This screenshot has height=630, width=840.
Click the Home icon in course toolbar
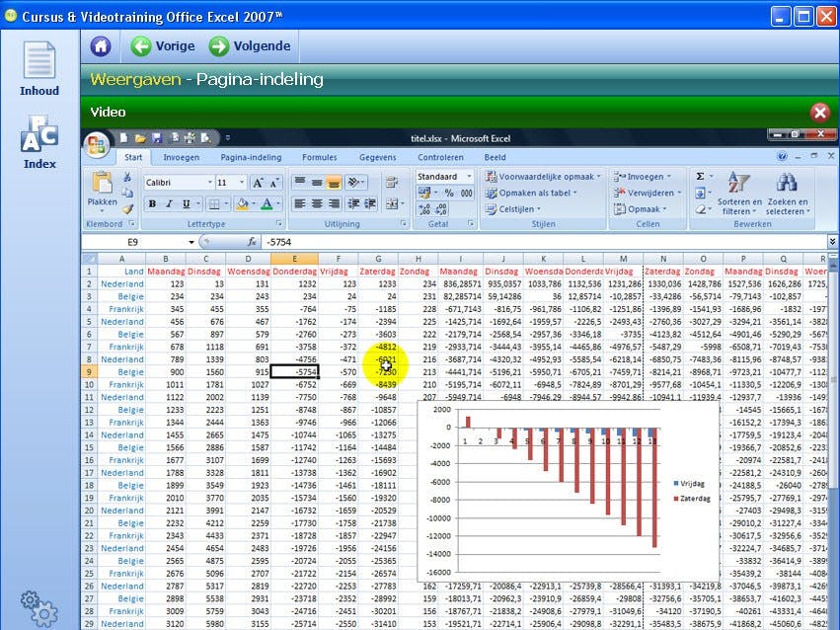[x=101, y=46]
